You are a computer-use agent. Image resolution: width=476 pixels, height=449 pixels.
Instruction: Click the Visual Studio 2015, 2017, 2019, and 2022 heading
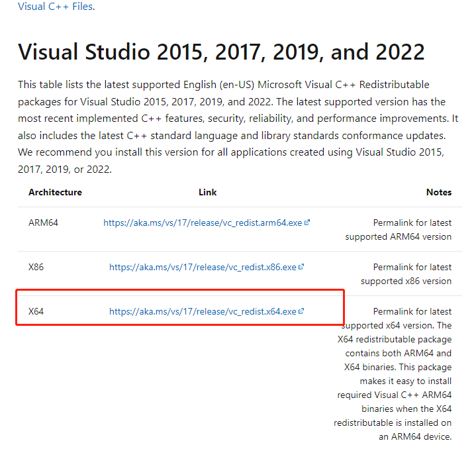221,52
